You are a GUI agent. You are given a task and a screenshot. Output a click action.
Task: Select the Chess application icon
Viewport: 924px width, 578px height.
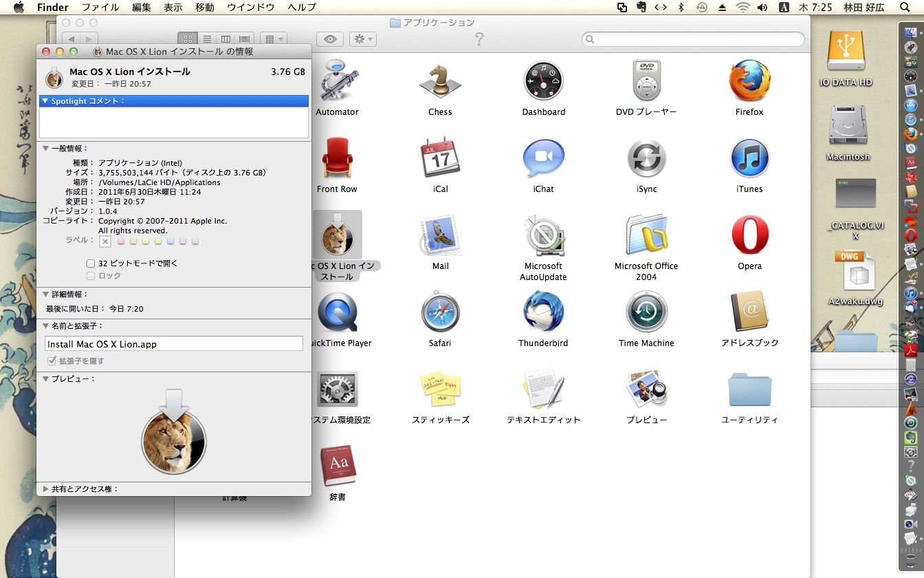440,81
